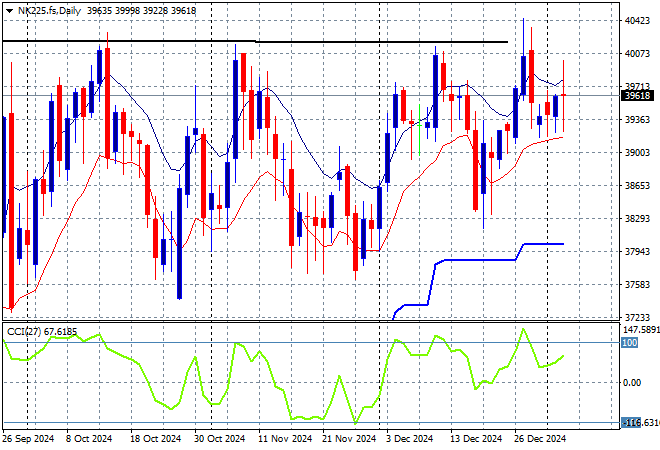Click the 37233 price axis label
Viewport: 660px width, 450px height.
coord(637,317)
